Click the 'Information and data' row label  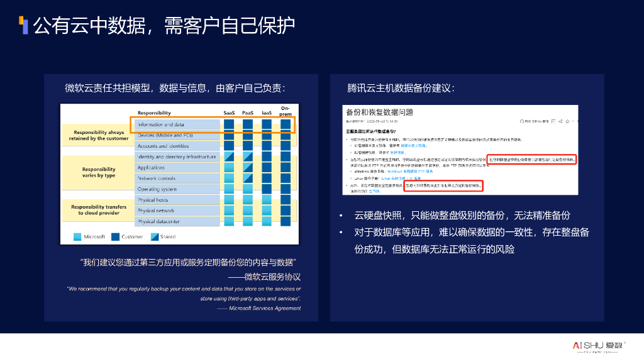[x=177, y=124]
